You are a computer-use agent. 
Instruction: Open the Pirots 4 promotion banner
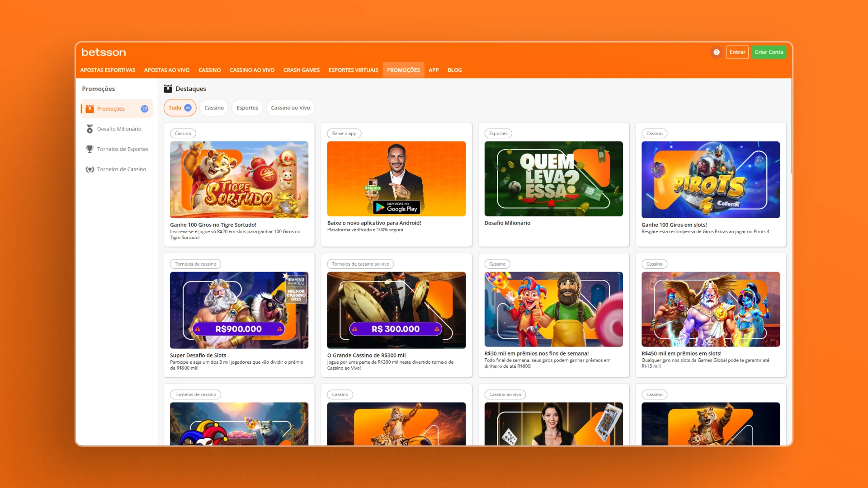pyautogui.click(x=710, y=180)
